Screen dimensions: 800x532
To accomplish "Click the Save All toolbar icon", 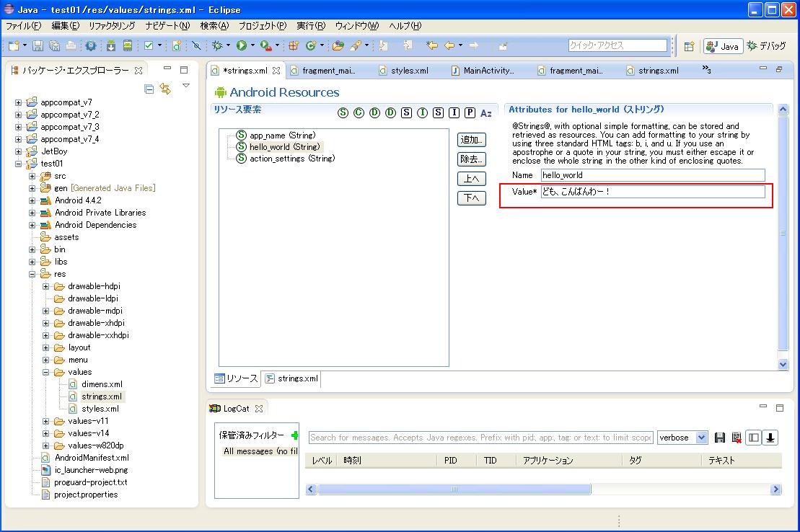I will coord(54,46).
